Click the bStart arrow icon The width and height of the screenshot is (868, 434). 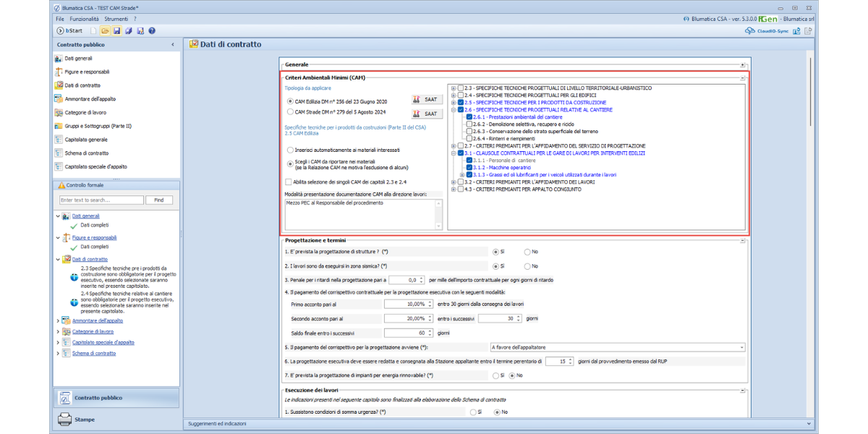60,31
